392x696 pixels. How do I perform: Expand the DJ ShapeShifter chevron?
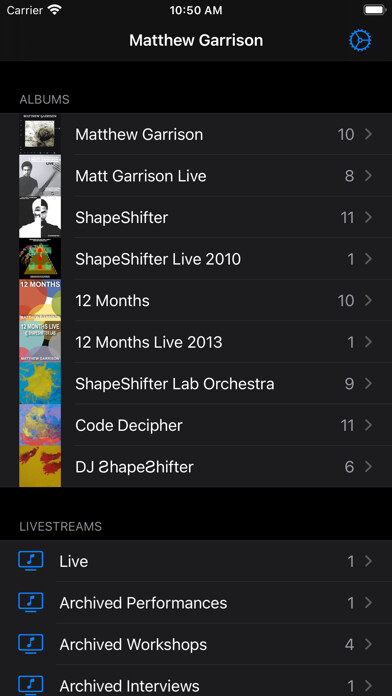coord(368,467)
